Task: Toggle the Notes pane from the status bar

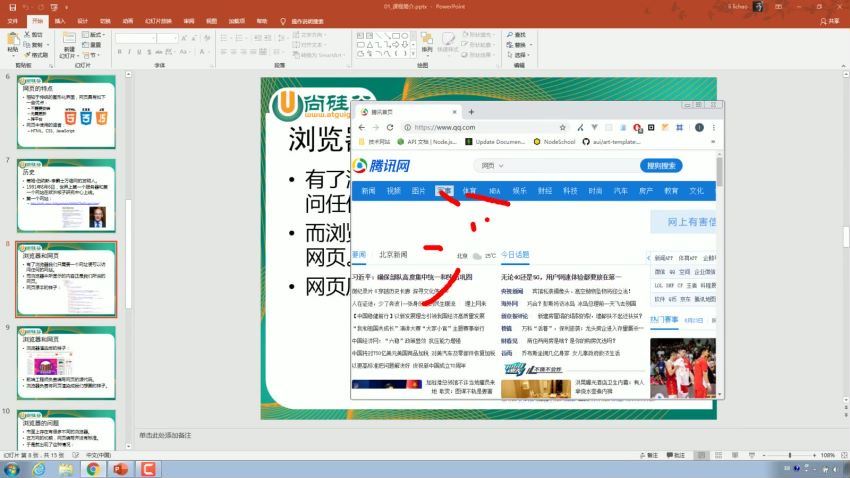Action: pos(649,455)
